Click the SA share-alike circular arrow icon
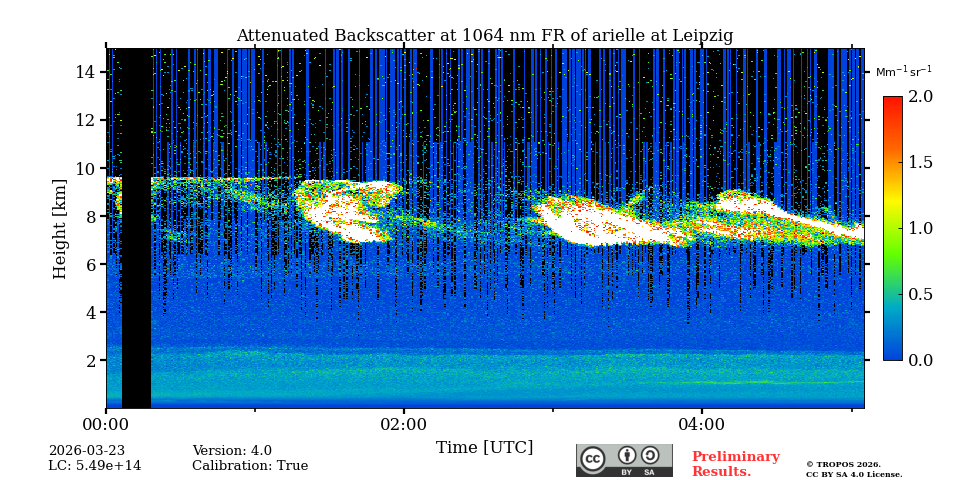This screenshot has width=960, height=480. point(650,456)
